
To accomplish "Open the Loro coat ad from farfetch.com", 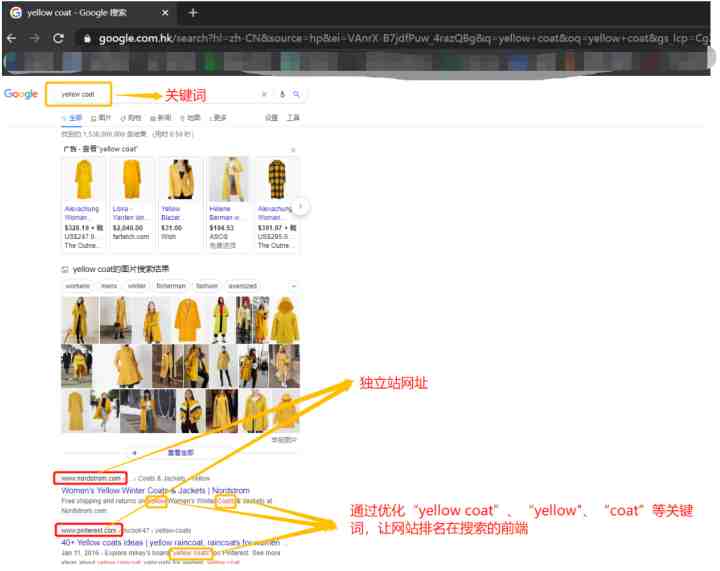I will [131, 203].
